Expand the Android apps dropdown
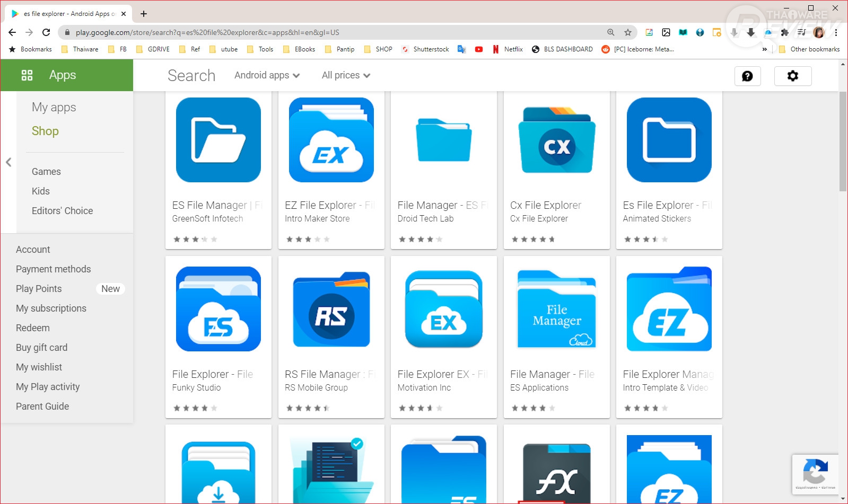The width and height of the screenshot is (848, 504). (x=267, y=75)
